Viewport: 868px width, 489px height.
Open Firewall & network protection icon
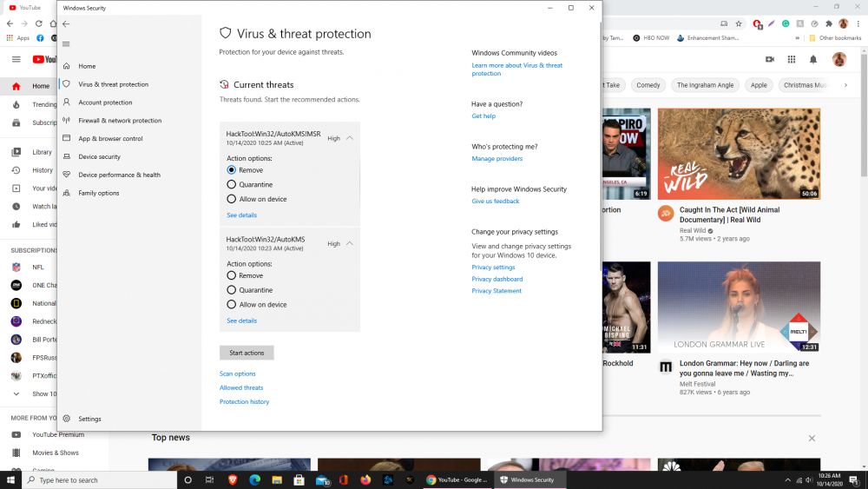tap(67, 121)
